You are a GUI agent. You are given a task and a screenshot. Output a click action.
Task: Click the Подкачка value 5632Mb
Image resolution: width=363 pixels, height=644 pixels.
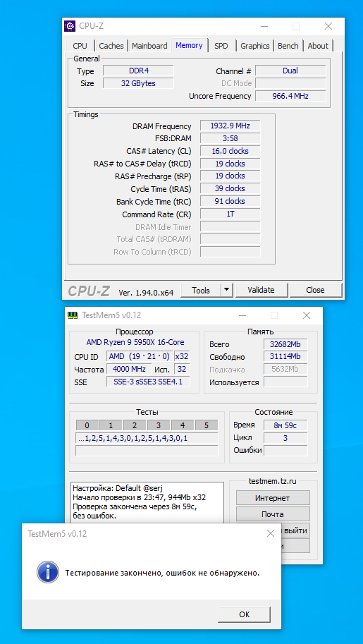pos(285,369)
